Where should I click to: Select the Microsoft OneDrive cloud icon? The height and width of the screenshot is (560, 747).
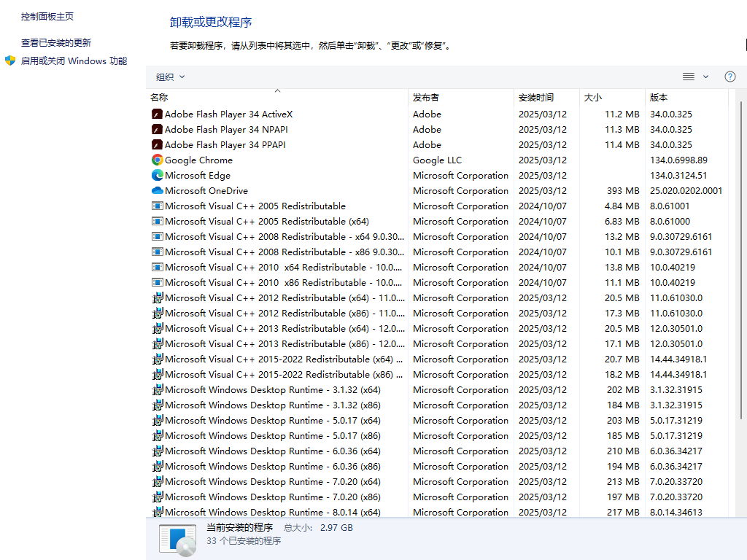pyautogui.click(x=157, y=191)
